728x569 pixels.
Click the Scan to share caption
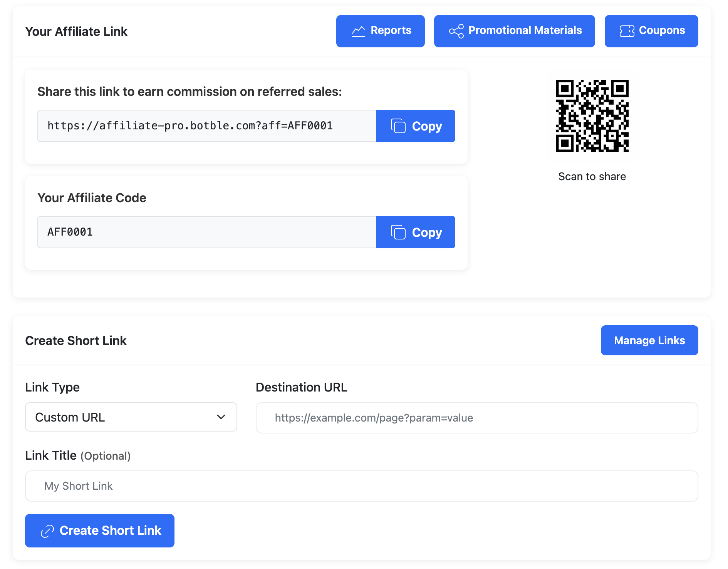click(592, 176)
